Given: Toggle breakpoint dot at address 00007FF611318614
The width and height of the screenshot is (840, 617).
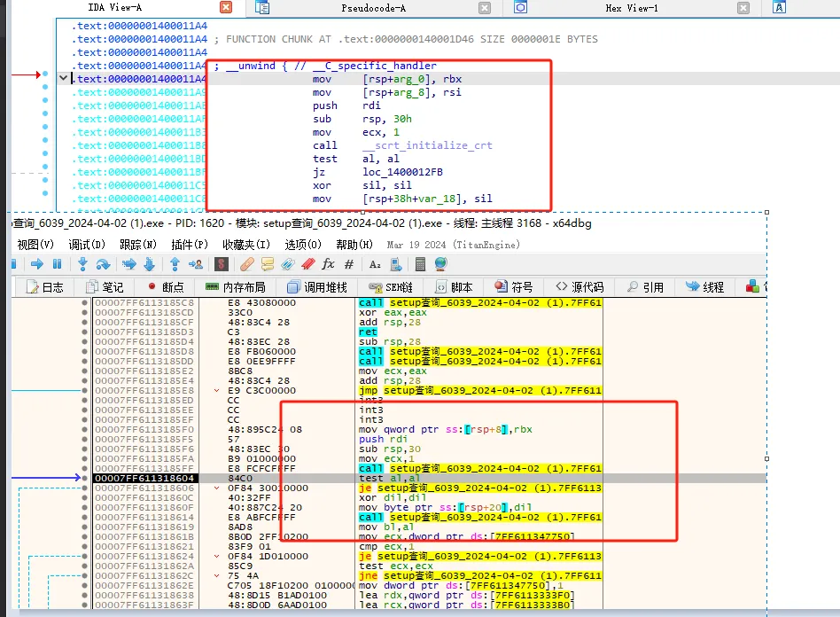Looking at the screenshot, I should pos(85,517).
